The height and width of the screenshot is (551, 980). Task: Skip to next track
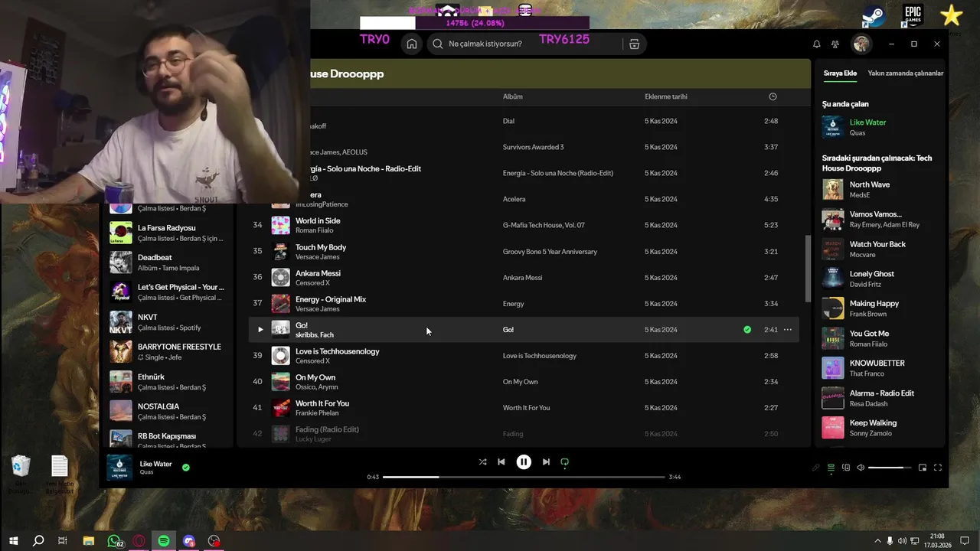tap(546, 462)
